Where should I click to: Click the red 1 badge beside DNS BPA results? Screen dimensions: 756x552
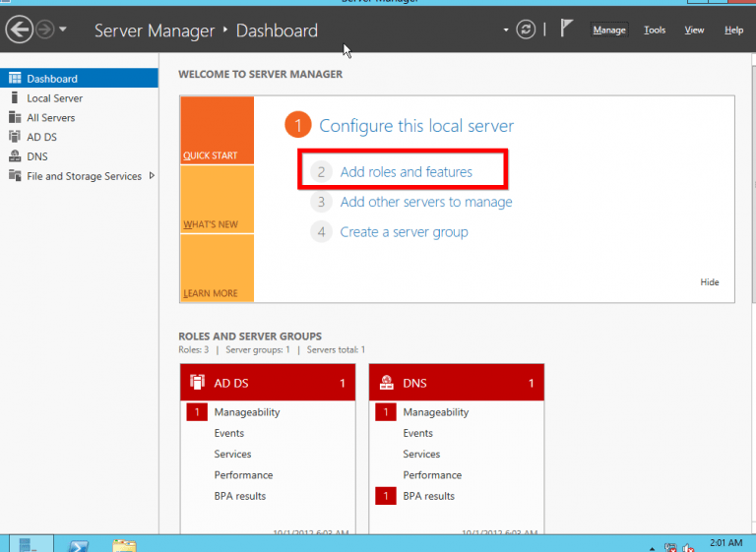click(386, 496)
